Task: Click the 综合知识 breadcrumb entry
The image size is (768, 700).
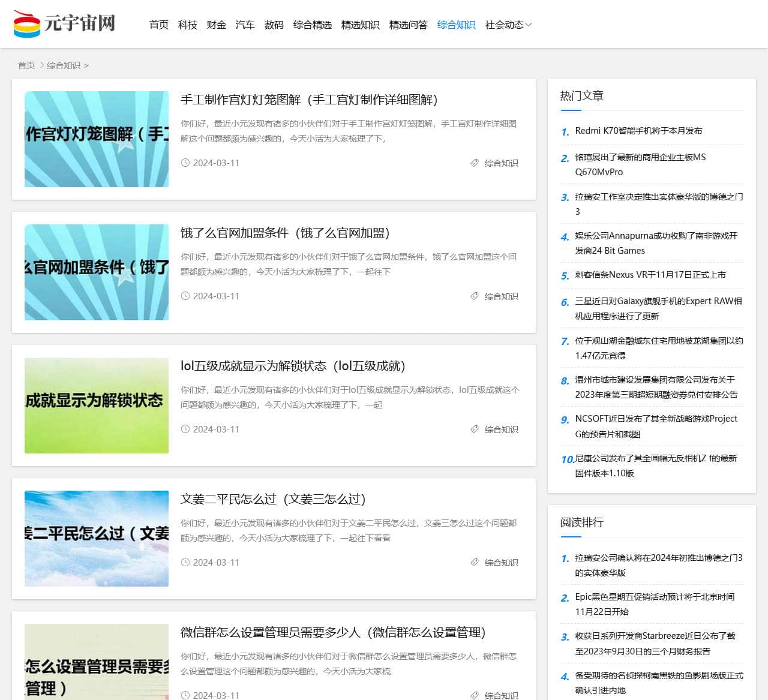Action: 64,65
